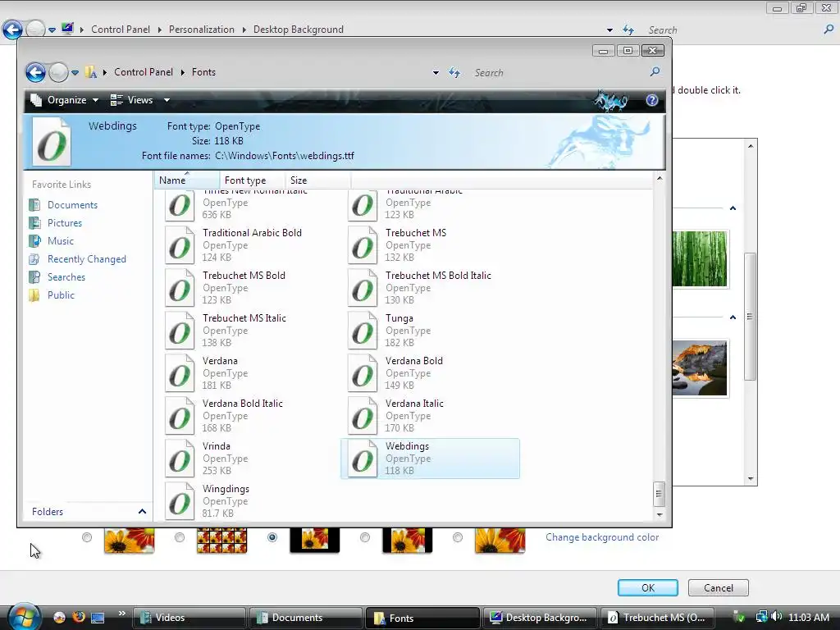The image size is (840, 630).
Task: Refresh the Fonts window
Action: click(x=454, y=72)
